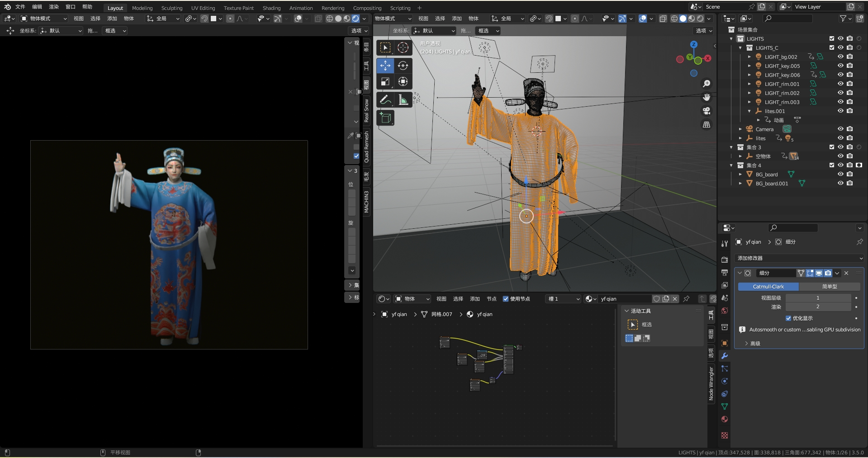Select the 简单型 subdivision button

coord(829,287)
